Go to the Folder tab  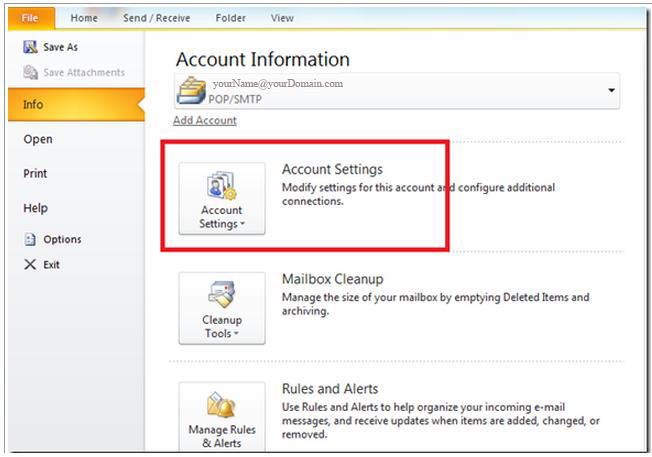coord(230,18)
